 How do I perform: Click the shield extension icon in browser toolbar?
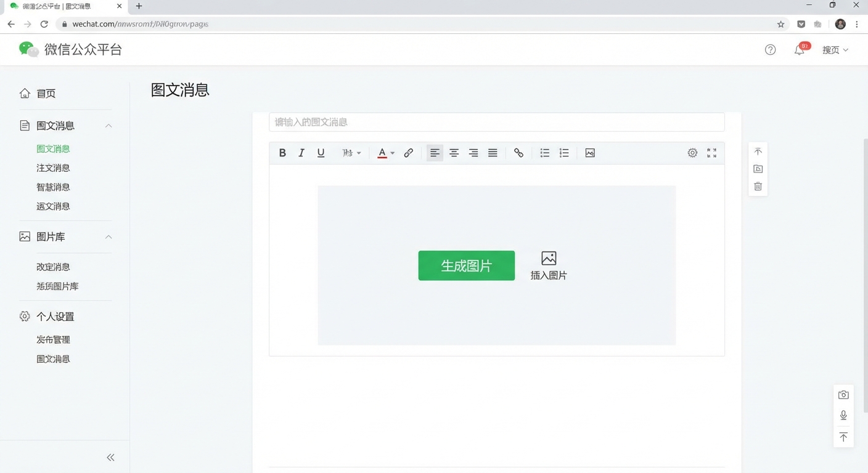(801, 24)
